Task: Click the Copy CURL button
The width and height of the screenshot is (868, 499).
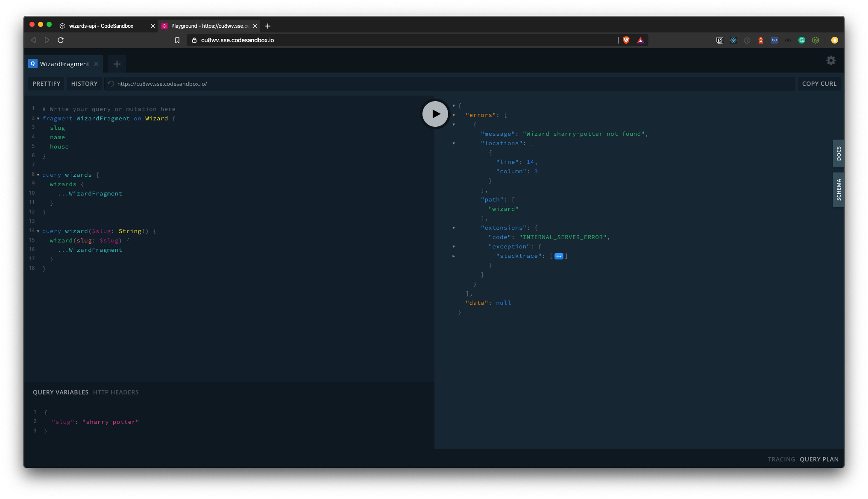Action: pos(819,84)
